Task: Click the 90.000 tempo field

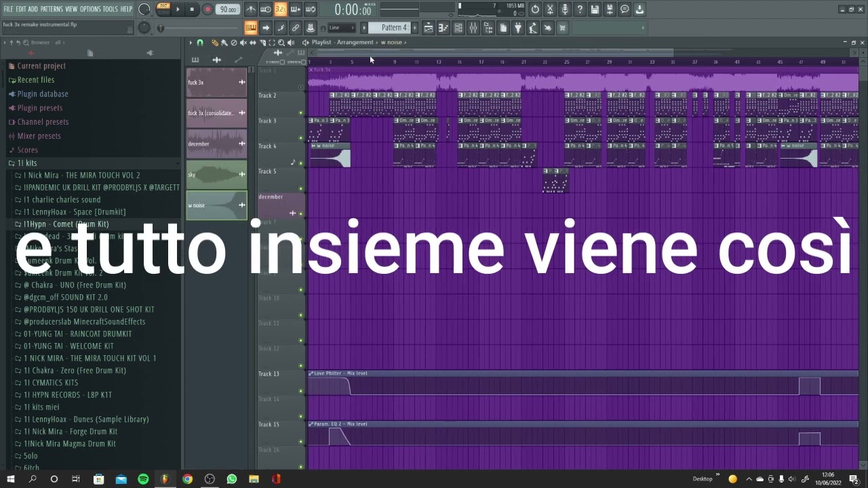Action: coord(229,9)
